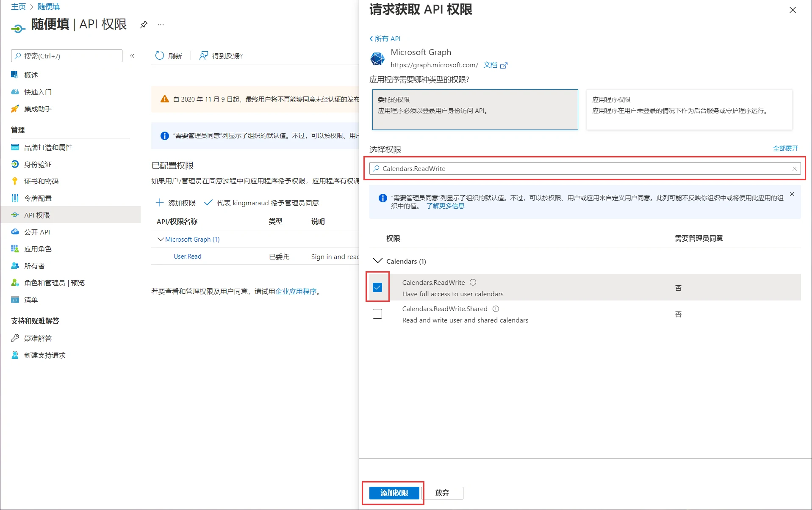Click the pin icon beside the page title
This screenshot has width=812, height=510.
coord(144,25)
